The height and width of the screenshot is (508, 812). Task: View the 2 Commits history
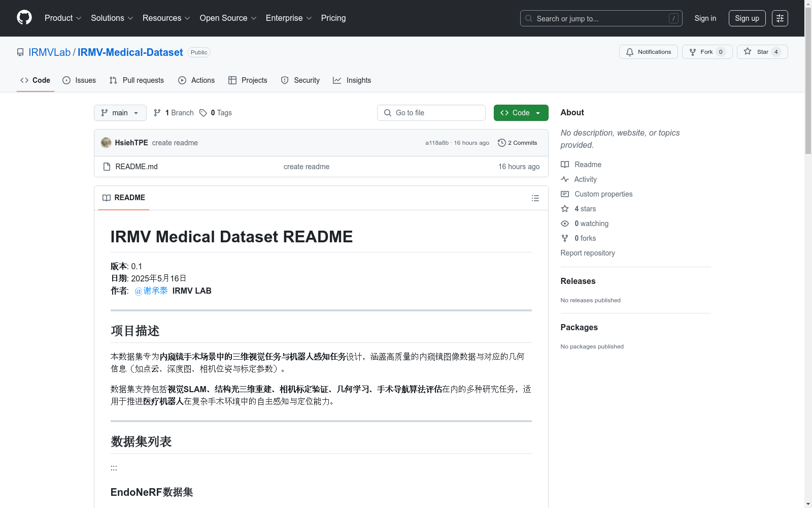coord(518,143)
